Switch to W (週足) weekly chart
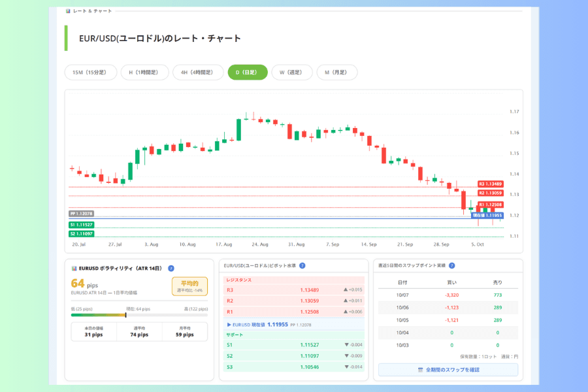588x392 pixels. pos(291,73)
